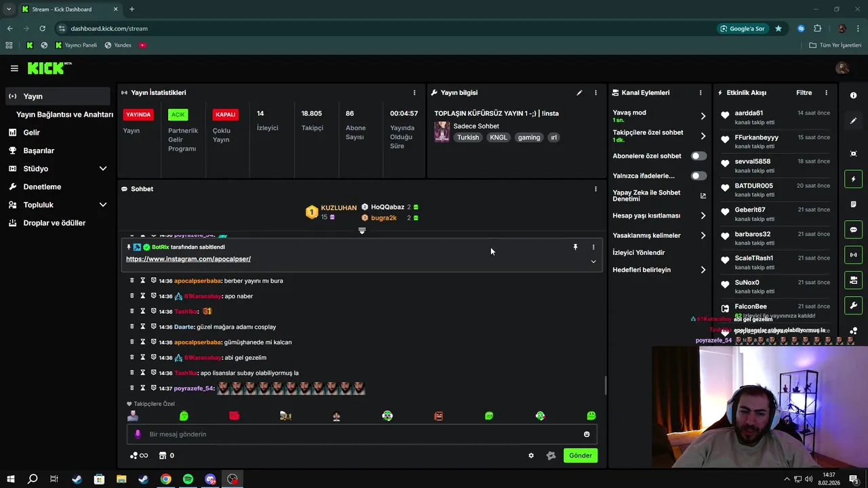Open Hedefleri belirleyin arrow
Image resolution: width=868 pixels, height=488 pixels.
click(703, 270)
